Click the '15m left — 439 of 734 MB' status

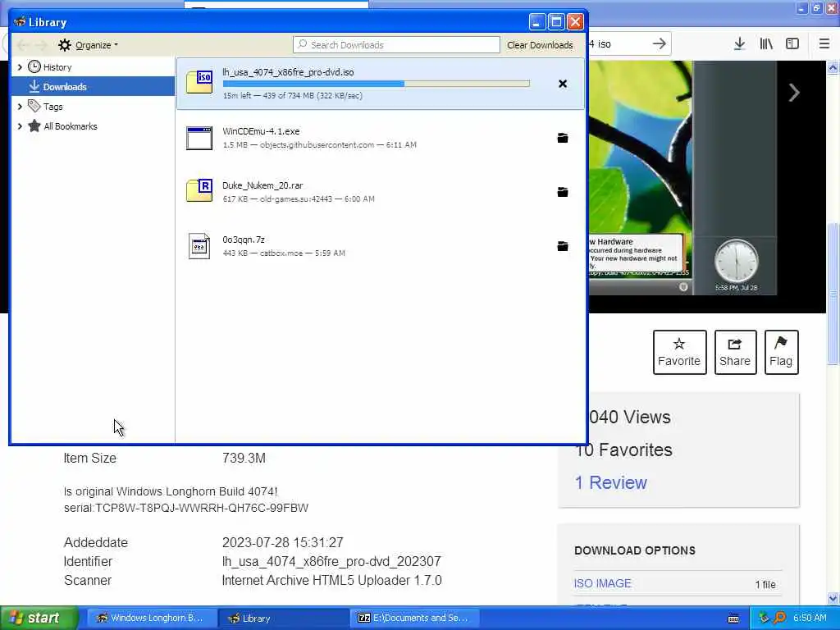(293, 96)
